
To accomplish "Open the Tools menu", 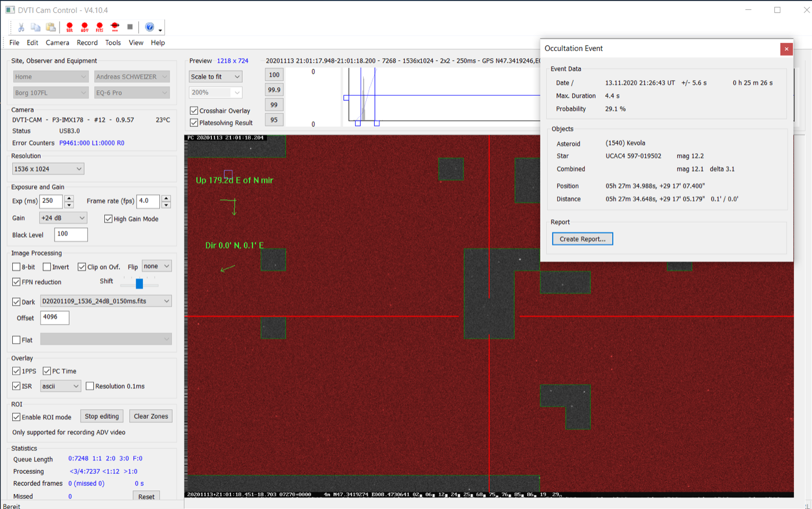I will coord(113,43).
